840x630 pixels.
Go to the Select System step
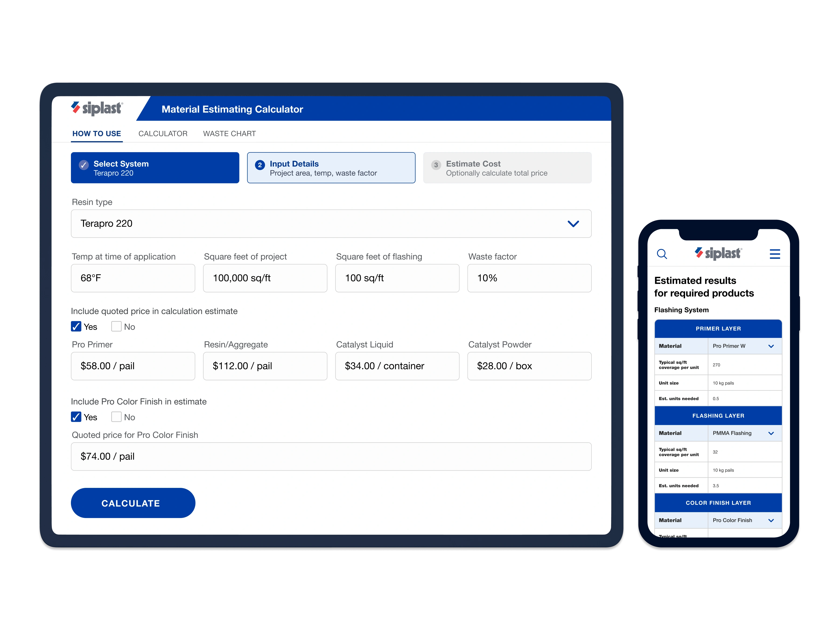coord(155,168)
